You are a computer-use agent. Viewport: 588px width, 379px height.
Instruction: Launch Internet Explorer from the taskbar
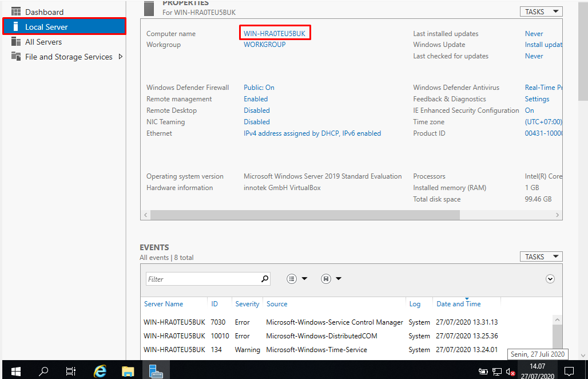click(x=100, y=370)
